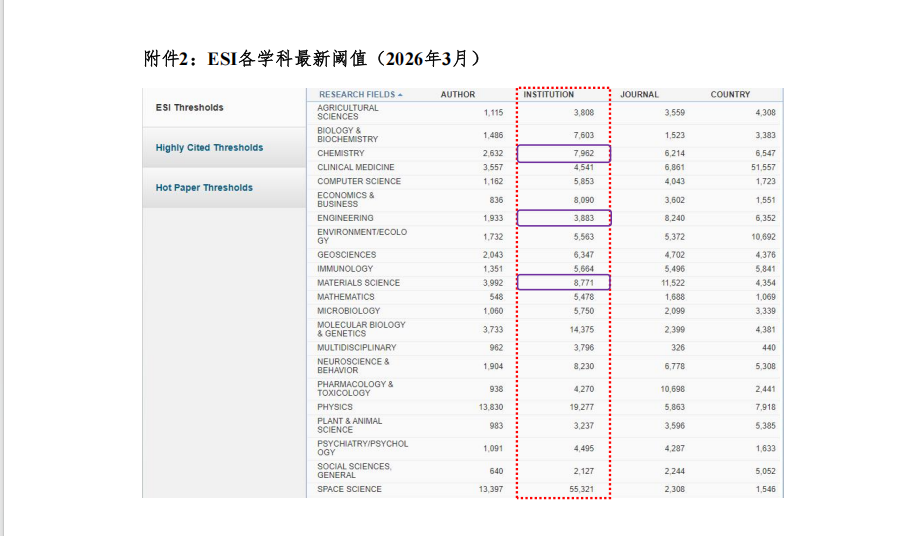Viewport: 918px width, 536px height.
Task: Select the JOURNAL column header
Action: pos(639,95)
